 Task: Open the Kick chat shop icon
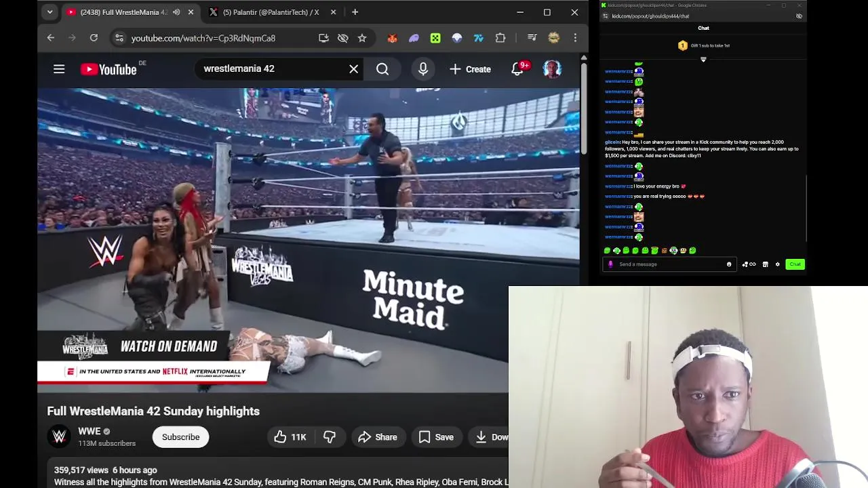pos(766,264)
